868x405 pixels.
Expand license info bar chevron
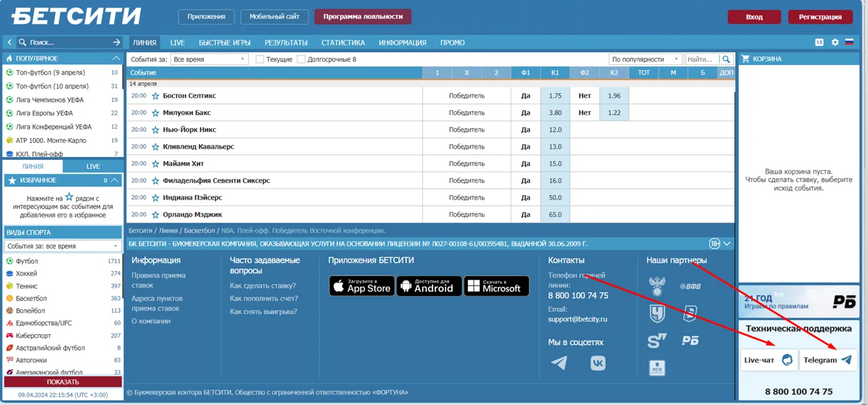[x=727, y=244]
